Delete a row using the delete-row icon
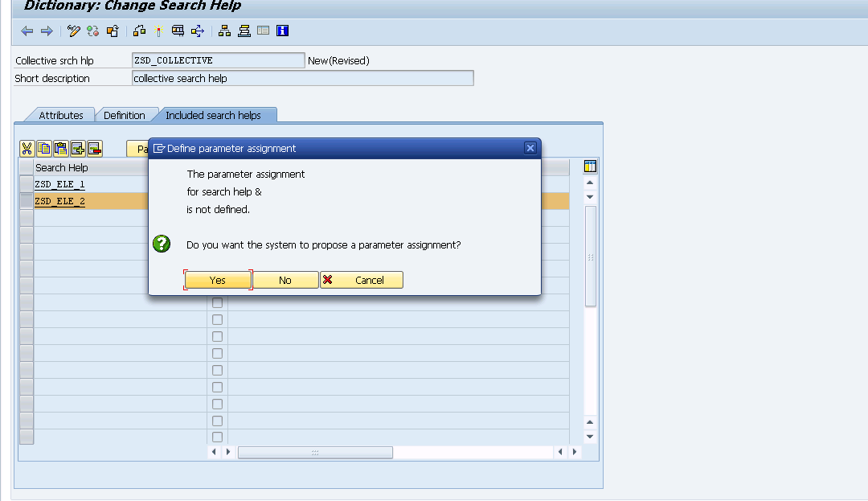This screenshot has height=501, width=868. pyautogui.click(x=95, y=148)
